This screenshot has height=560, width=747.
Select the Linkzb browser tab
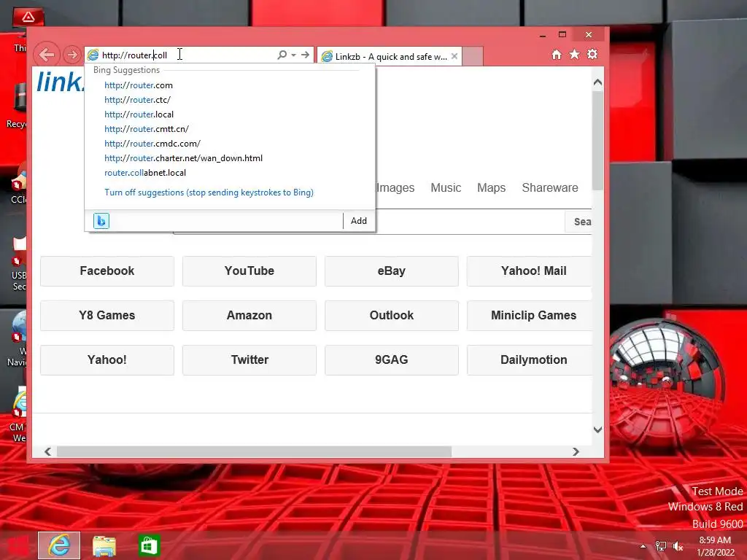click(390, 56)
